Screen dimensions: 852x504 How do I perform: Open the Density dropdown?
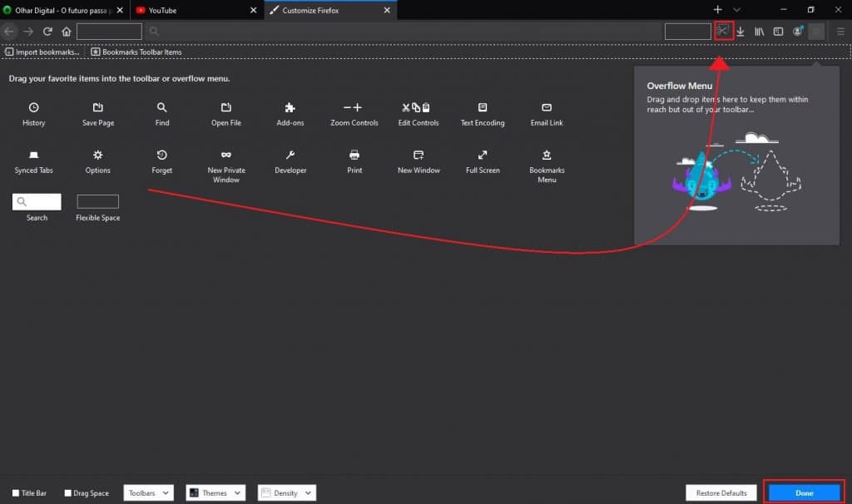click(x=287, y=492)
